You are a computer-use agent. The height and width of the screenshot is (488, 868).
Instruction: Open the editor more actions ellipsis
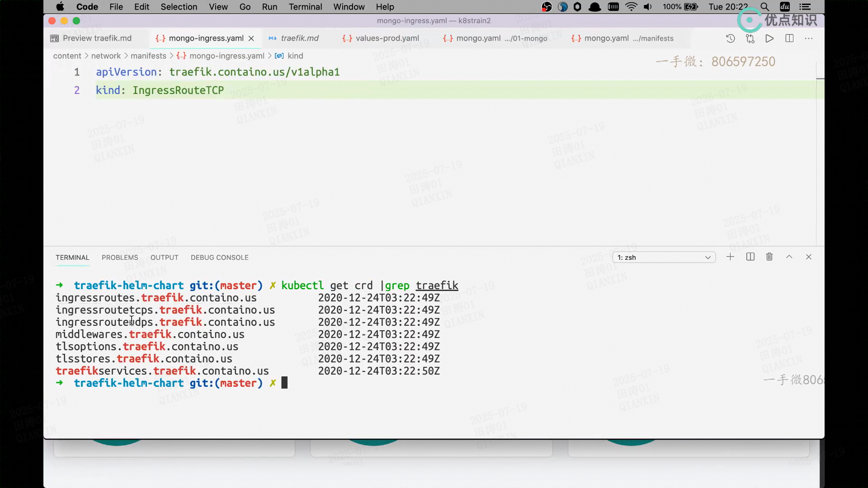coord(809,38)
